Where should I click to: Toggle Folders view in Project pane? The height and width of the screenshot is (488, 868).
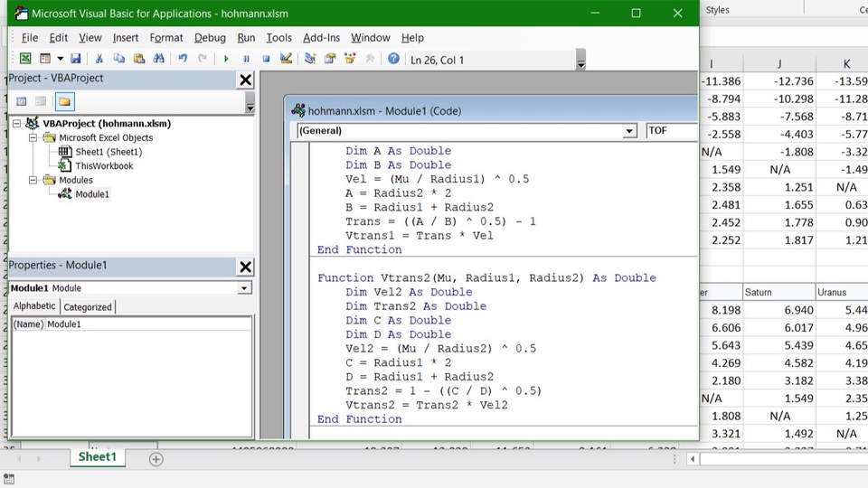tap(65, 101)
